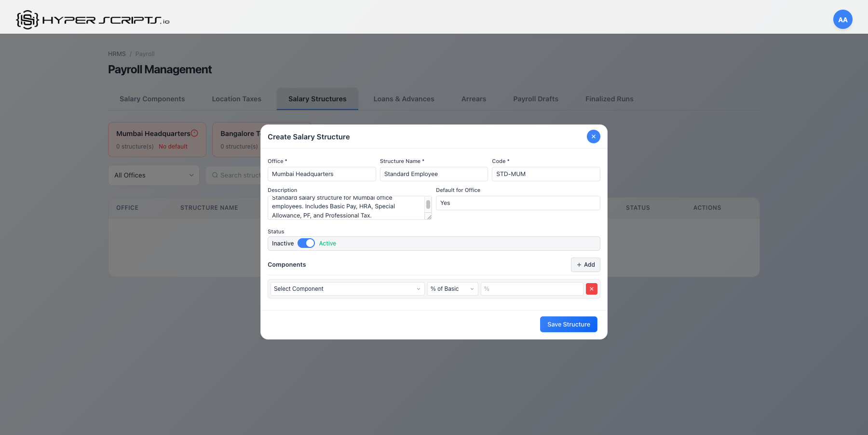Click the chevron on the All Offices filter

pyautogui.click(x=191, y=175)
